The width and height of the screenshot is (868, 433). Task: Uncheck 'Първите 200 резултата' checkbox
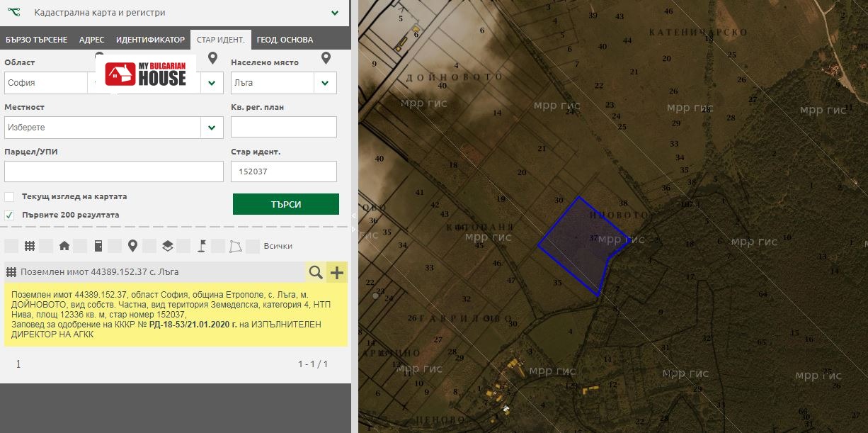point(9,215)
